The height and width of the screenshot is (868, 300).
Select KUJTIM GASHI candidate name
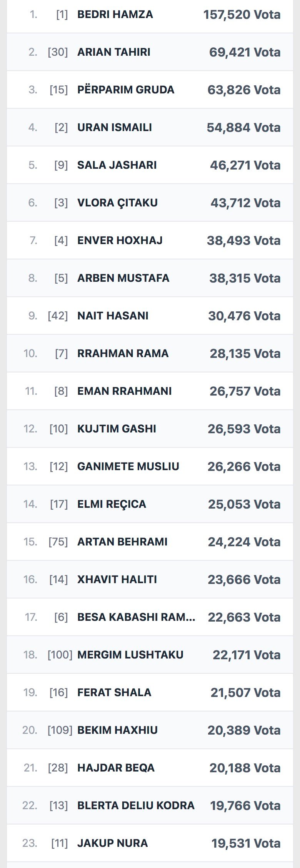(x=117, y=429)
